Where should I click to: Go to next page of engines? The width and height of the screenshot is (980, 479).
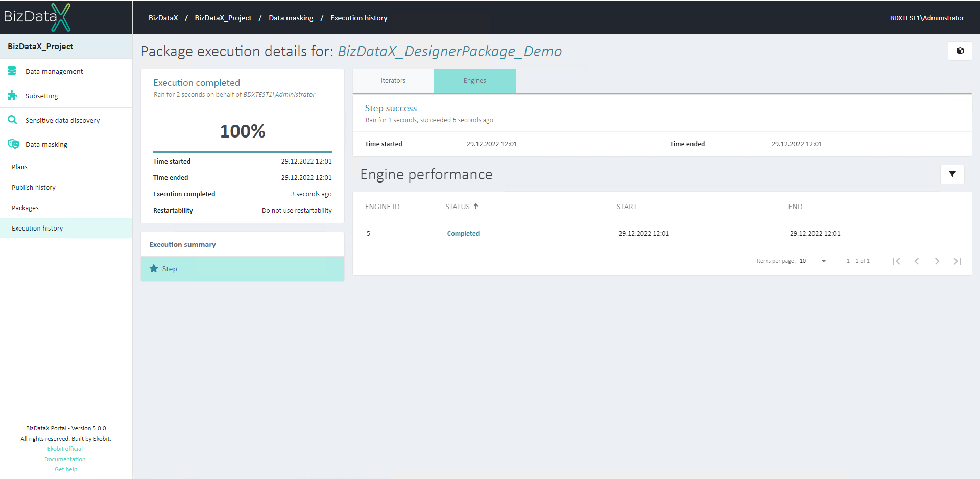[937, 261]
